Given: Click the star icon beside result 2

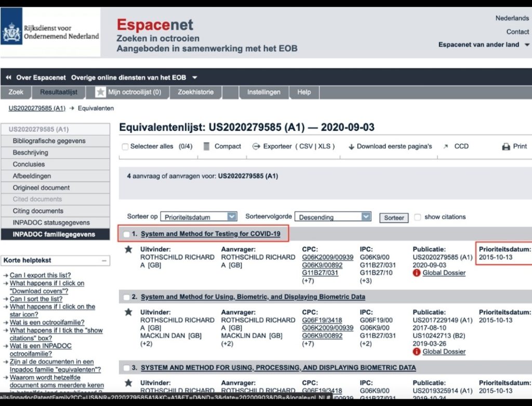Looking at the screenshot, I should pyautogui.click(x=128, y=312).
